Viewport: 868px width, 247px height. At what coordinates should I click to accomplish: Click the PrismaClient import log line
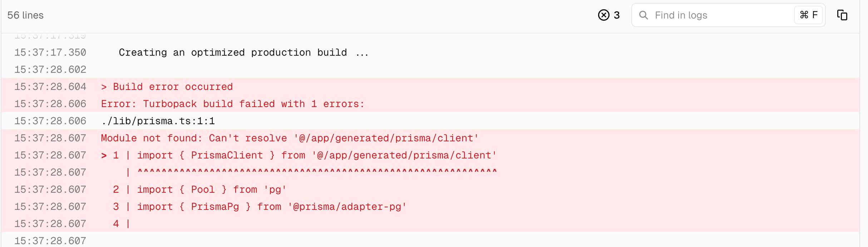pos(299,155)
